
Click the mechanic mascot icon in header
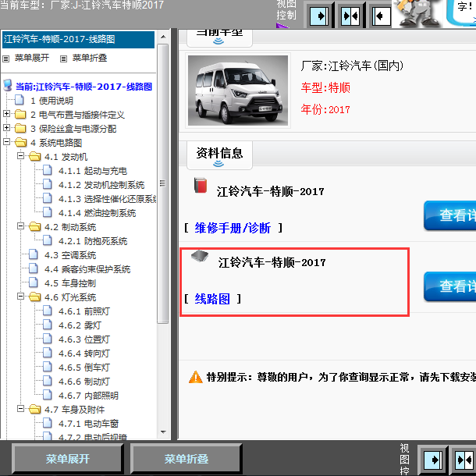click(417, 12)
